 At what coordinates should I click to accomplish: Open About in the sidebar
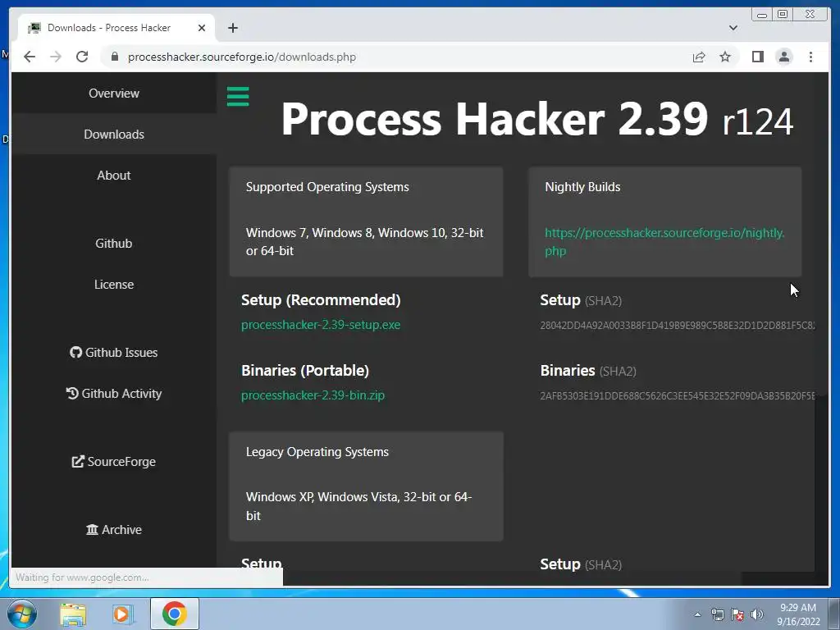click(114, 176)
